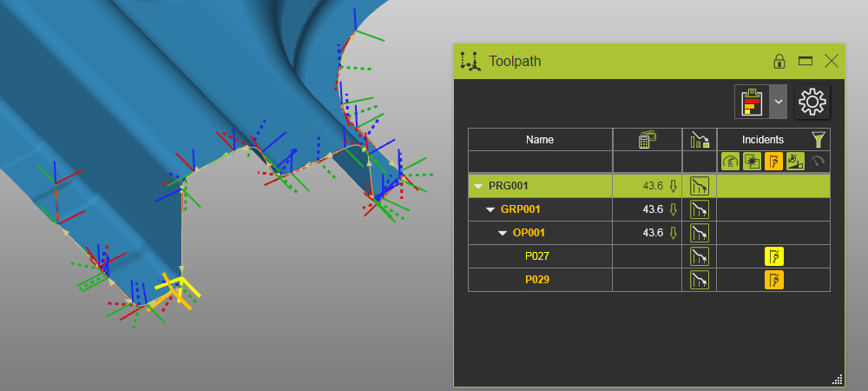
Task: Click the toolpath graph icon in P027 row
Action: [x=700, y=256]
